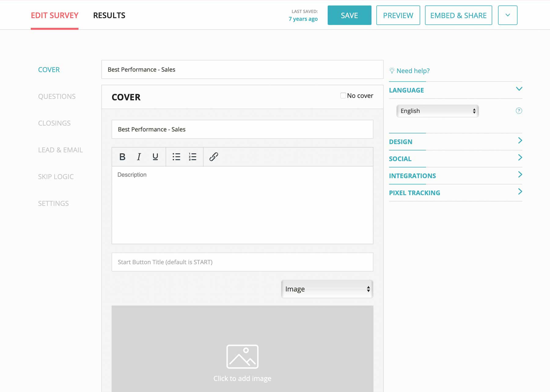Click the COVER heading text

point(126,97)
